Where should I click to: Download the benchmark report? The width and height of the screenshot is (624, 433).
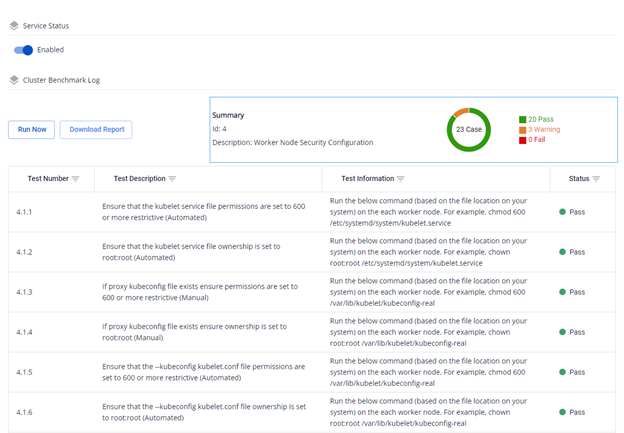96,129
